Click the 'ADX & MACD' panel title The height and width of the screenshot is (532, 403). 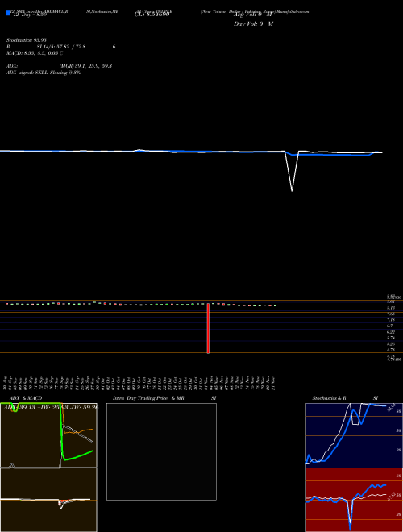(x=26, y=398)
